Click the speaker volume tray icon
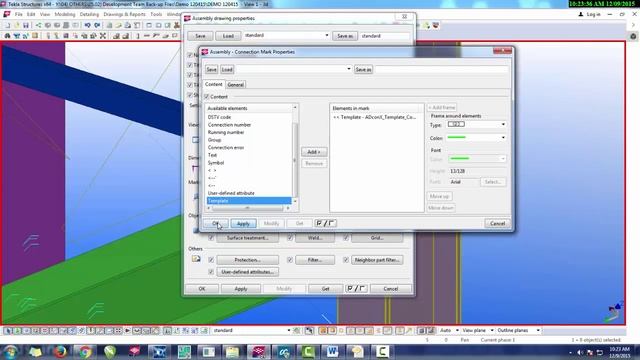640x360 pixels. (580, 352)
